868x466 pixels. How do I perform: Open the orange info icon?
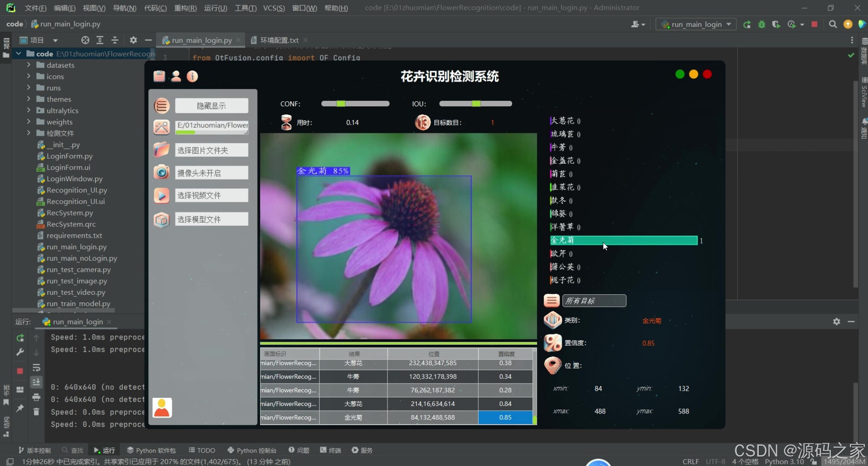tap(192, 76)
